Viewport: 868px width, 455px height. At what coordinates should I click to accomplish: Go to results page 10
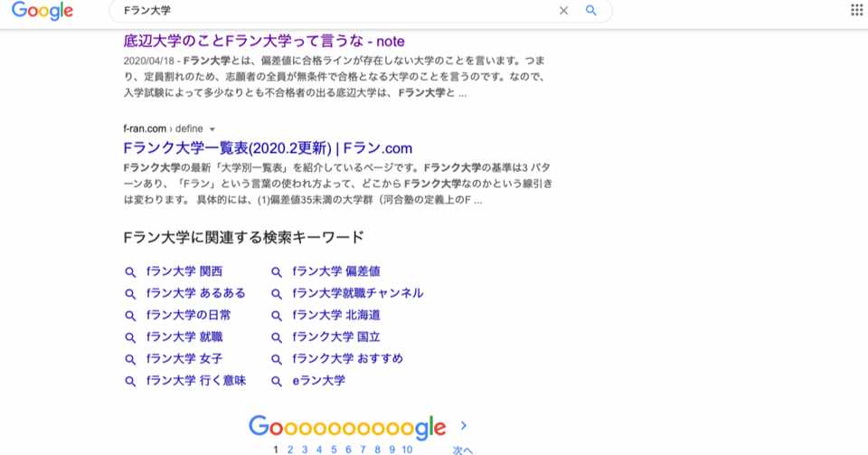point(407,450)
